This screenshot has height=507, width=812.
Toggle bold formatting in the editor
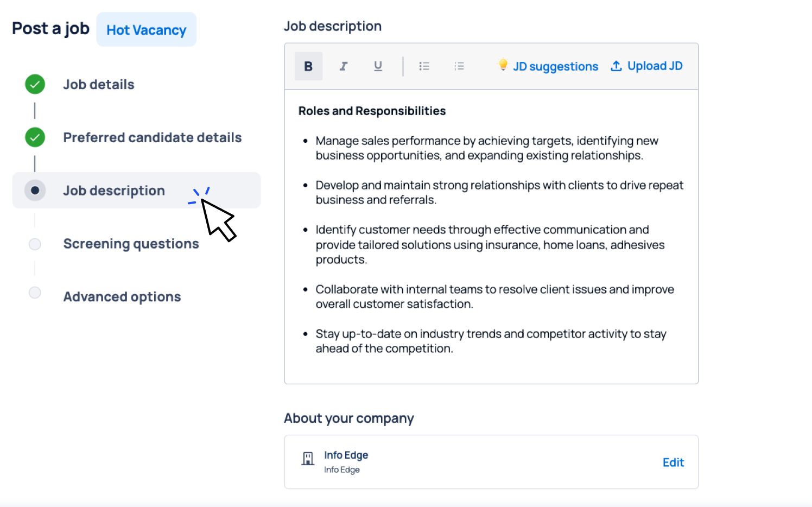pyautogui.click(x=308, y=66)
